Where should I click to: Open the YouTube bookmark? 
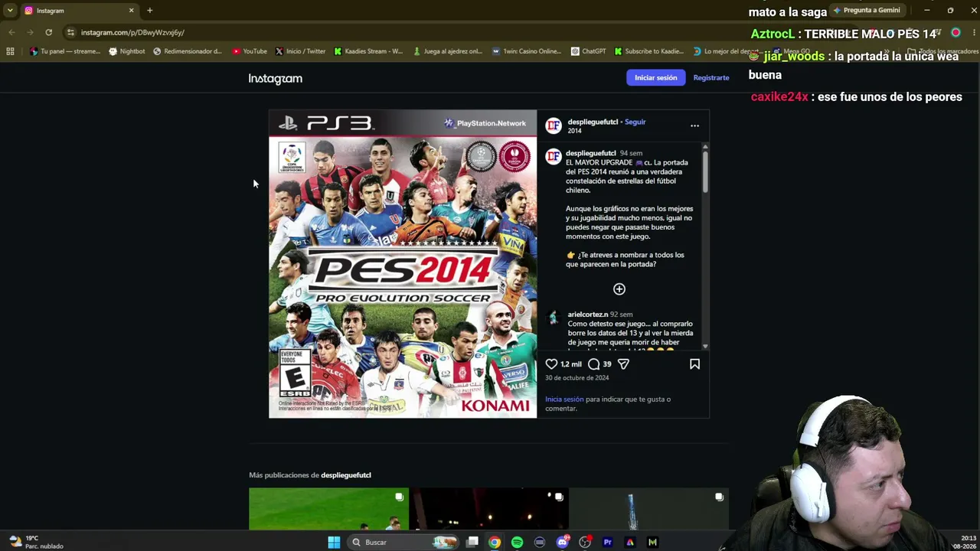click(250, 51)
